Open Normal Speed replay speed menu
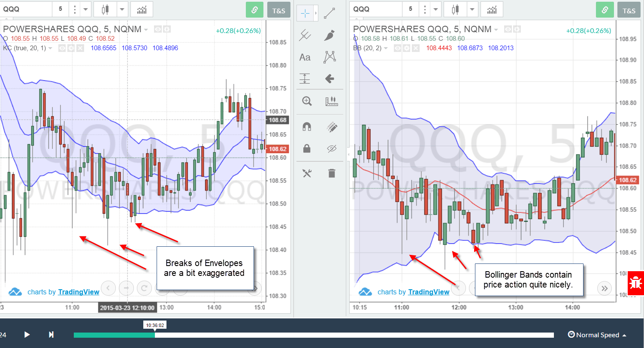644x348 pixels. 597,335
